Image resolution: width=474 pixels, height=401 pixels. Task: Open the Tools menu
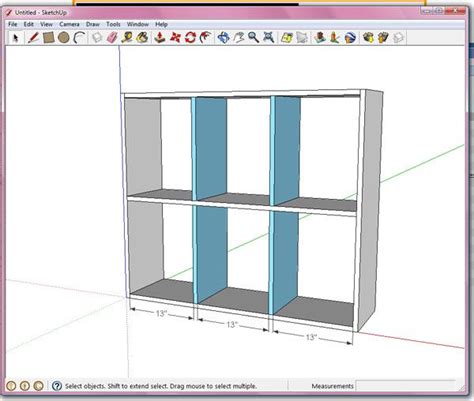point(113,24)
